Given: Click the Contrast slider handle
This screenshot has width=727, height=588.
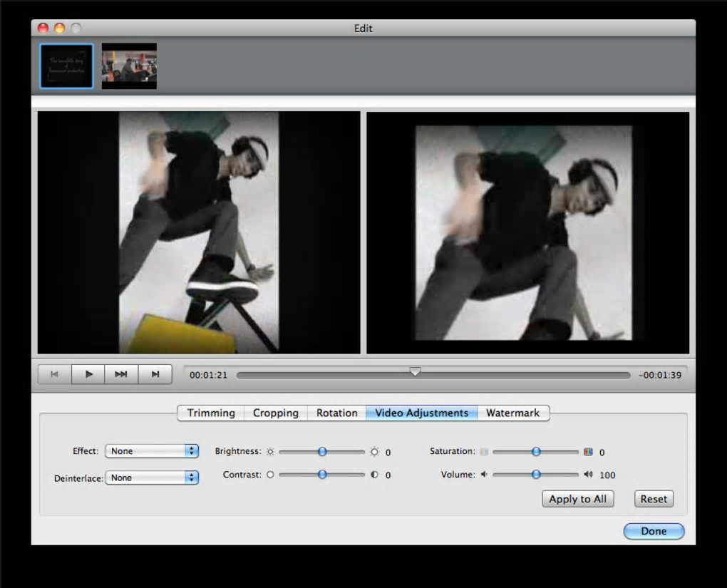Looking at the screenshot, I should (x=322, y=475).
